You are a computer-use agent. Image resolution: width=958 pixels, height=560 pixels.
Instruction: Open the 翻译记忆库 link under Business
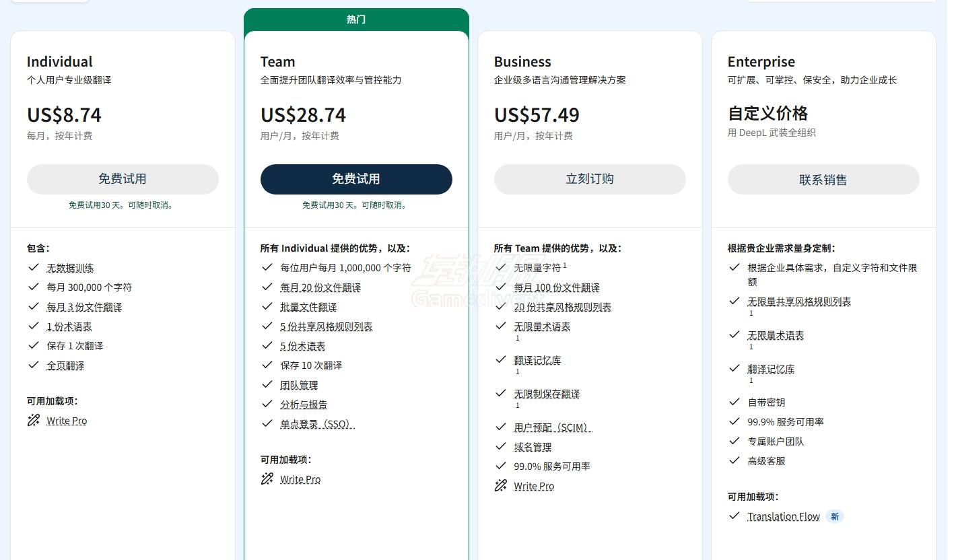537,360
